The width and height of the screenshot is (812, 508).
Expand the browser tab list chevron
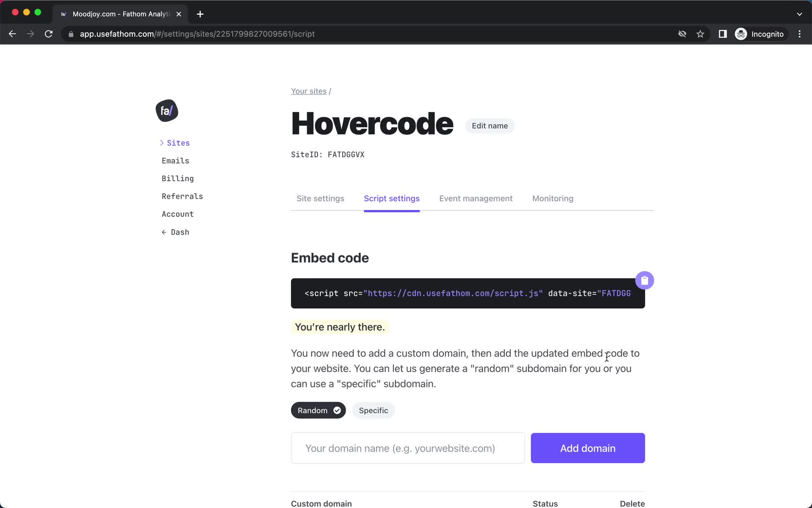[799, 14]
